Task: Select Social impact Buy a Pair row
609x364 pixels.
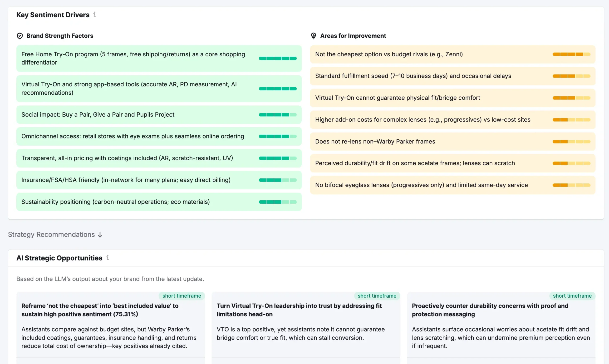Action: [x=98, y=114]
